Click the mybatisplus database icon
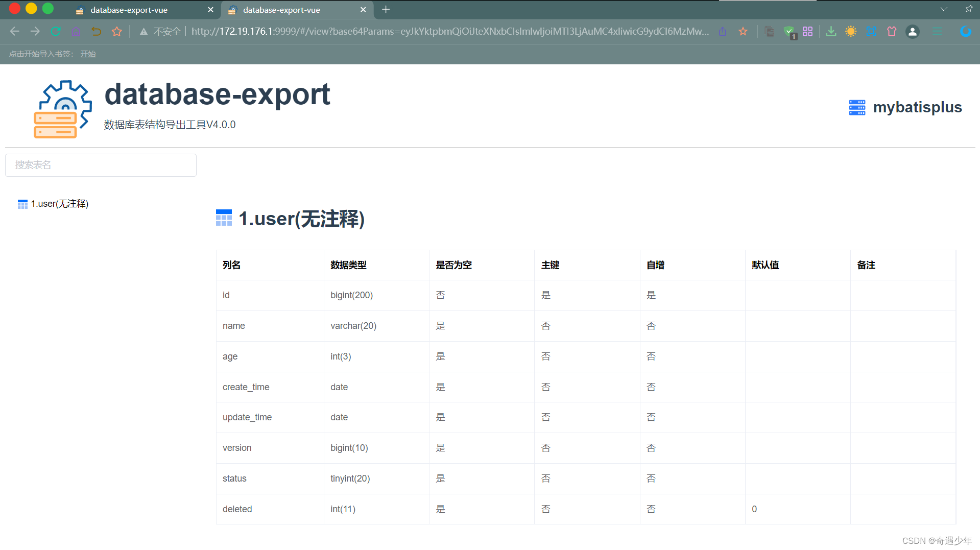The height and width of the screenshot is (550, 980). click(x=857, y=107)
